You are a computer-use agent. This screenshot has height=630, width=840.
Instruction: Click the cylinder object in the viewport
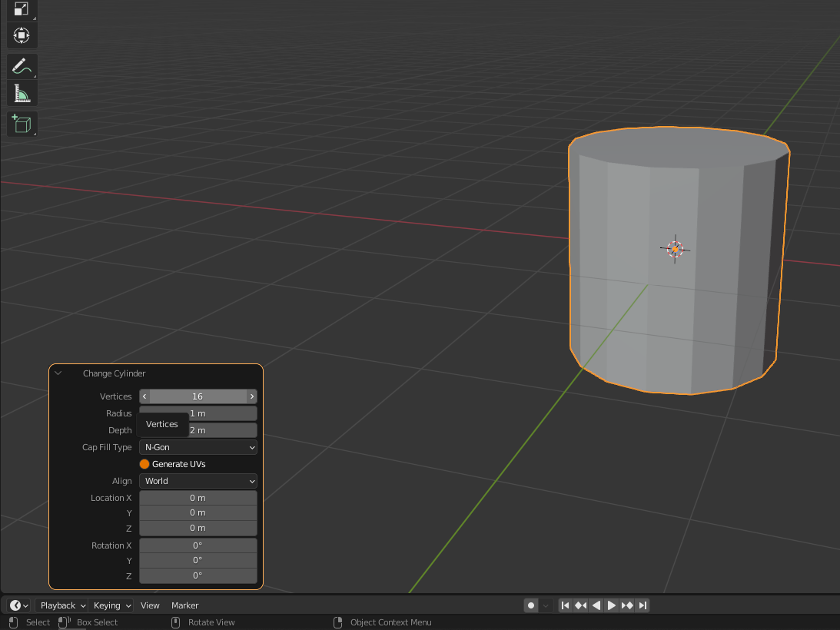click(678, 261)
